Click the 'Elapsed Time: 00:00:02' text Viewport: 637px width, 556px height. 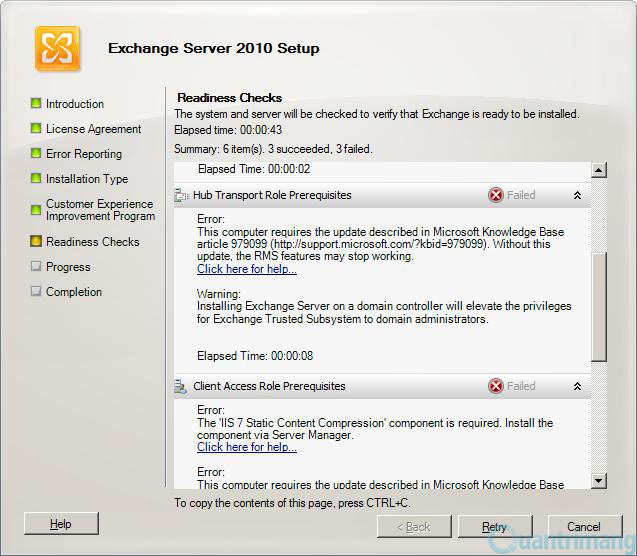click(254, 169)
